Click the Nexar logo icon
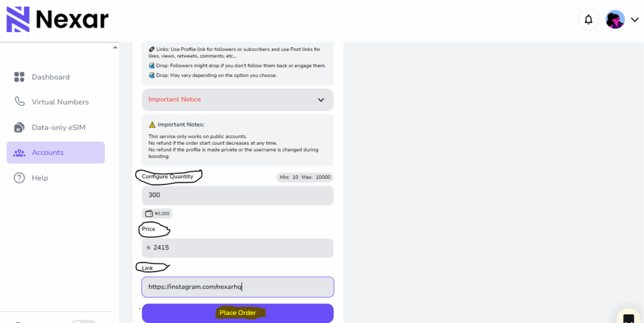This screenshot has height=323, width=644. coord(18,20)
